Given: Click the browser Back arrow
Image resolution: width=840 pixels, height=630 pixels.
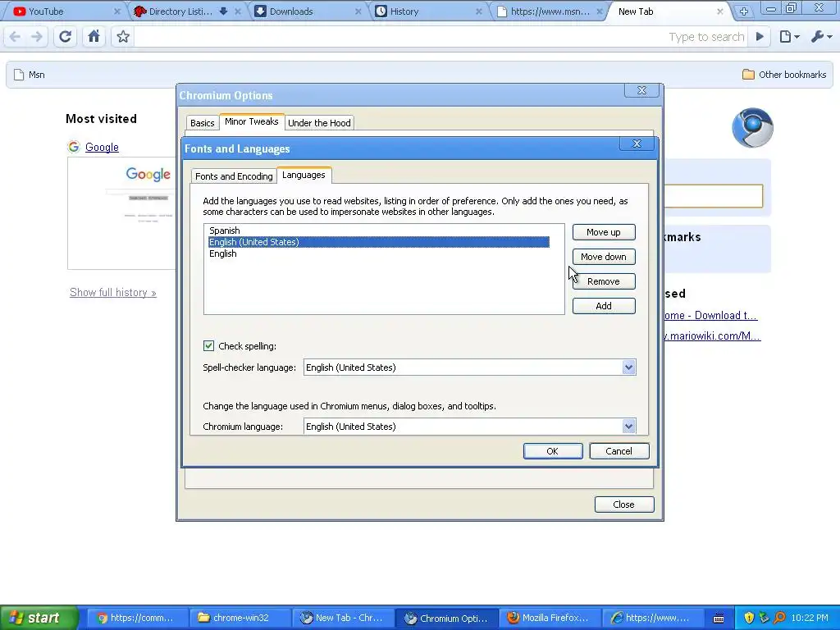Looking at the screenshot, I should pos(15,37).
